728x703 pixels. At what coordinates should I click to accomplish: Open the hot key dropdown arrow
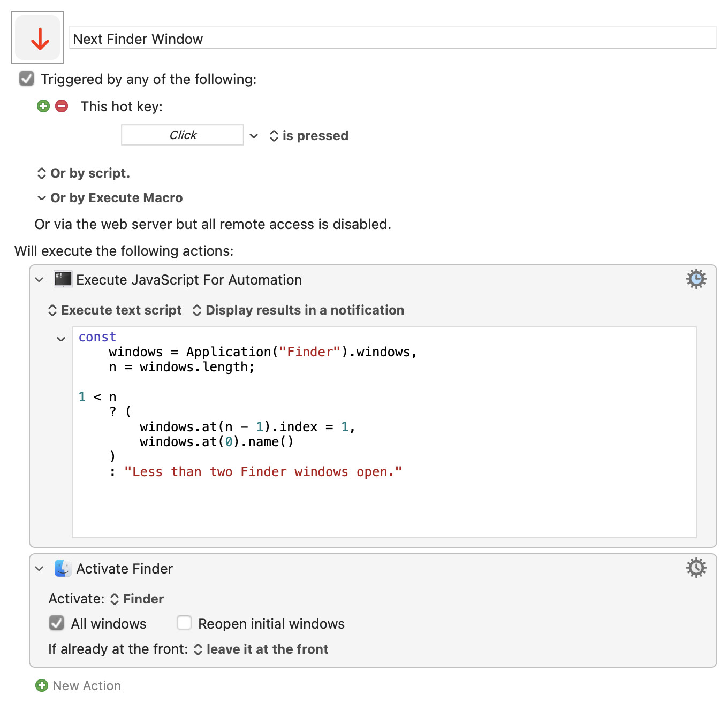(x=254, y=136)
